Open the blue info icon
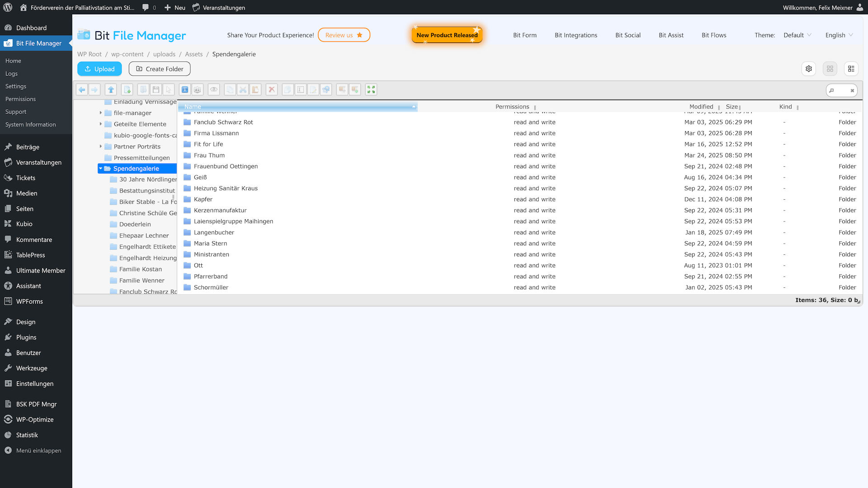The width and height of the screenshot is (868, 488). (185, 89)
